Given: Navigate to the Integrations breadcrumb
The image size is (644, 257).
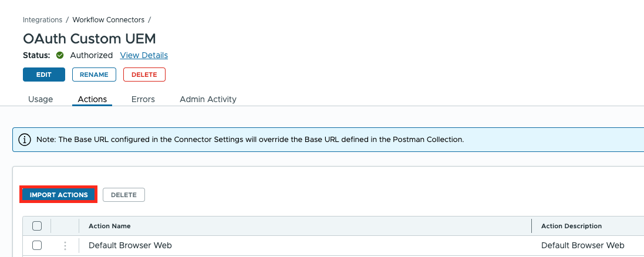Looking at the screenshot, I should tap(42, 19).
